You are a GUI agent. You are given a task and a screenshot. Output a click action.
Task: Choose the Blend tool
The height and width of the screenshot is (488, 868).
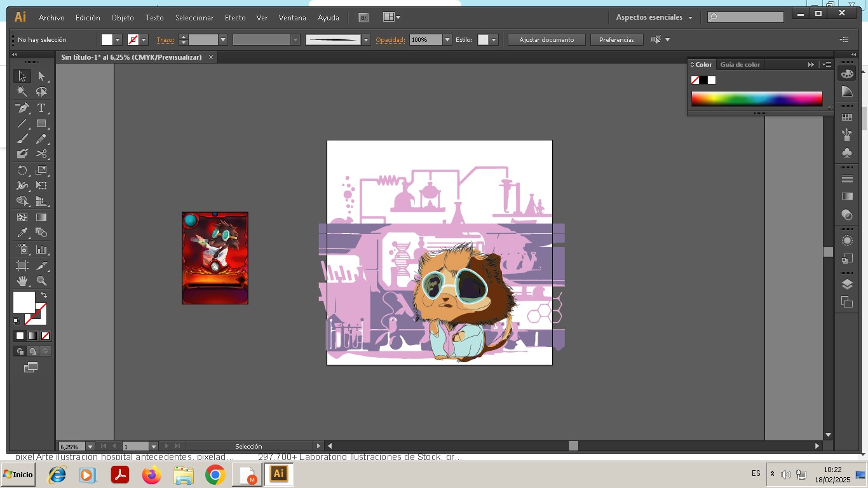tap(41, 233)
